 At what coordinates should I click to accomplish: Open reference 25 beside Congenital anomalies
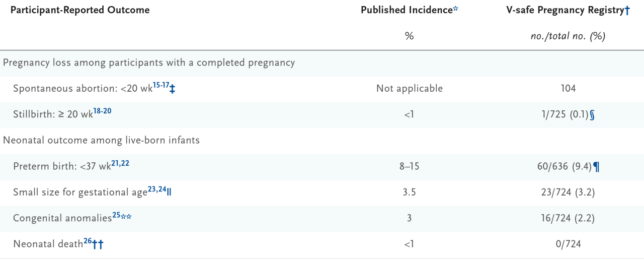pyautogui.click(x=116, y=215)
